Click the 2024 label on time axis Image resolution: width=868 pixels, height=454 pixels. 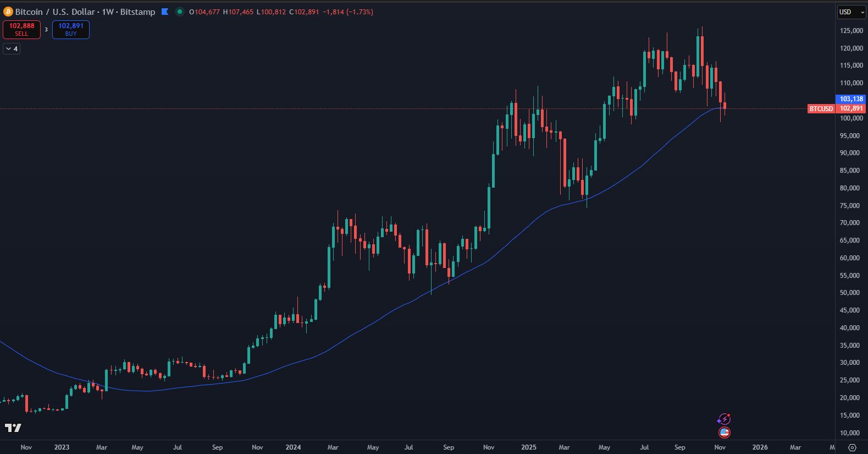pyautogui.click(x=293, y=447)
